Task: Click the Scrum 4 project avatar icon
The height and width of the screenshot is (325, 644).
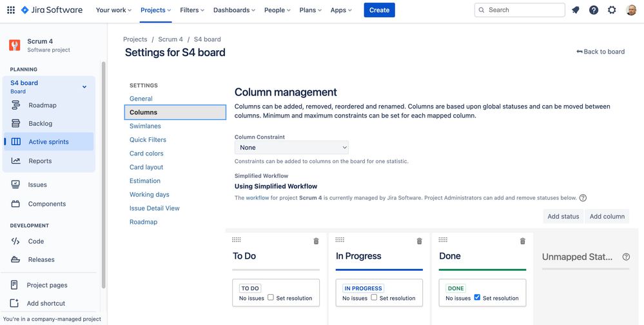Action: click(x=14, y=45)
